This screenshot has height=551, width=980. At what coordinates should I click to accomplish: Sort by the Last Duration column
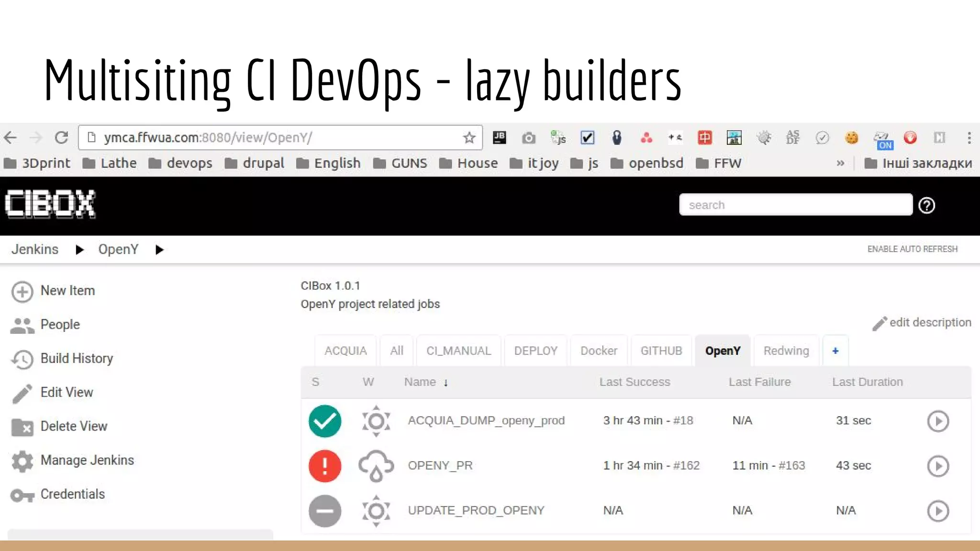tap(868, 382)
